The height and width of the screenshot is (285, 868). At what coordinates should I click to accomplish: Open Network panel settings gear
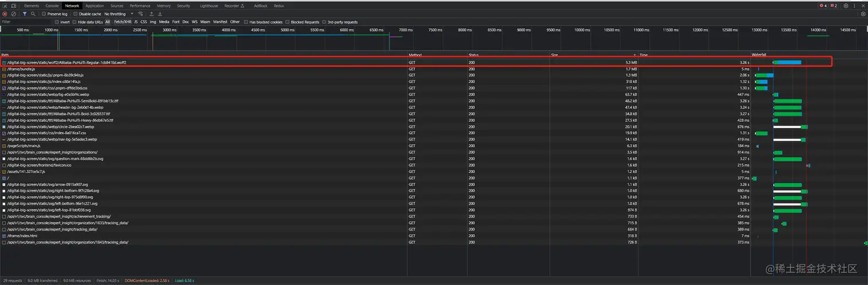tap(863, 14)
